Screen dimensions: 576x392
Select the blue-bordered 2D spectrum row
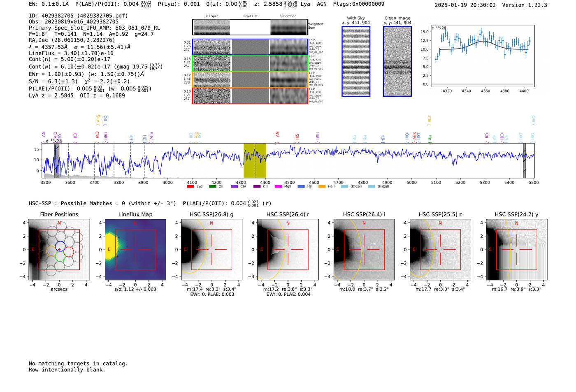(250, 47)
